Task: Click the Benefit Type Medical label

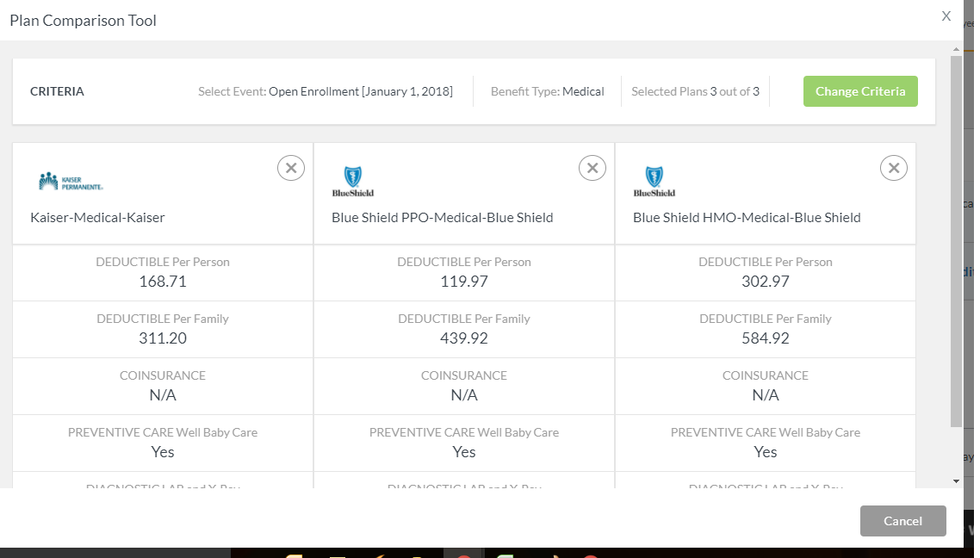Action: tap(548, 91)
